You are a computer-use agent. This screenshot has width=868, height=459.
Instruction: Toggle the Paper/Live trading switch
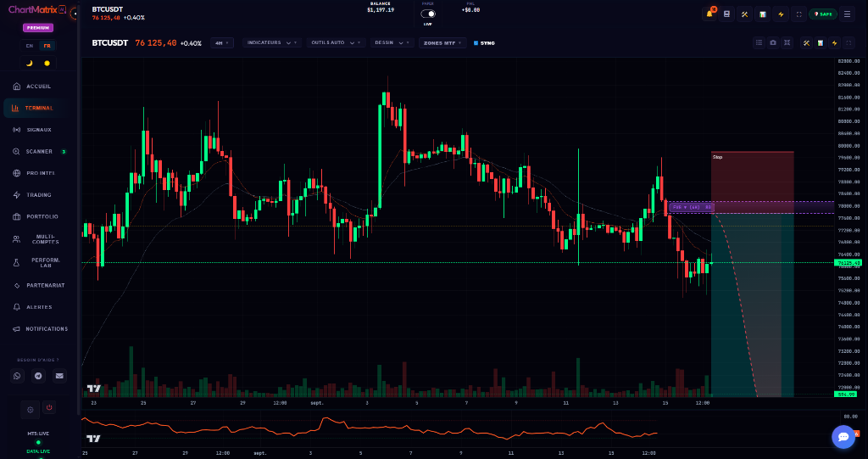click(428, 14)
